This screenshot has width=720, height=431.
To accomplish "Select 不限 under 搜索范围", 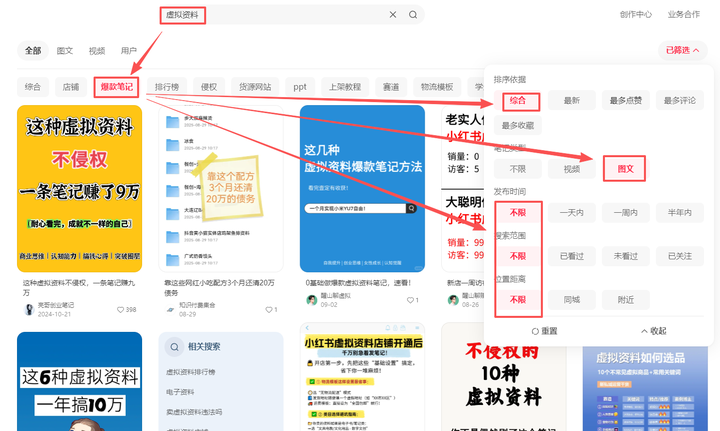I will tap(518, 256).
